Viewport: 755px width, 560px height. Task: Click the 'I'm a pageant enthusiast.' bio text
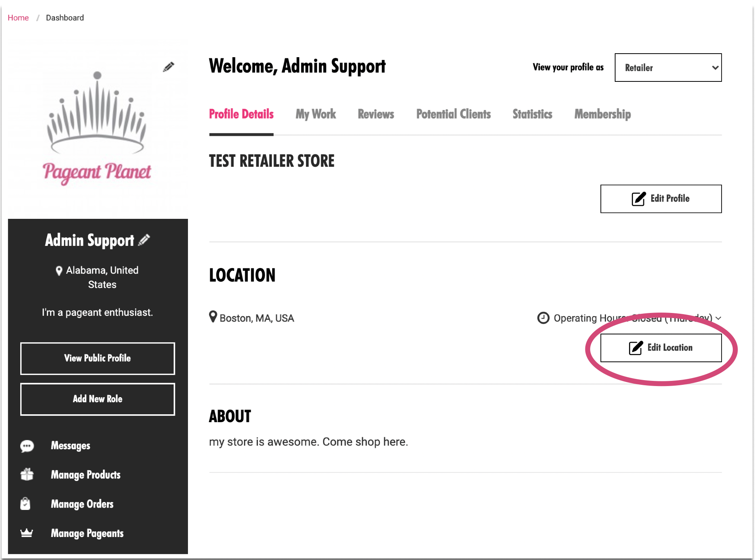click(x=97, y=313)
